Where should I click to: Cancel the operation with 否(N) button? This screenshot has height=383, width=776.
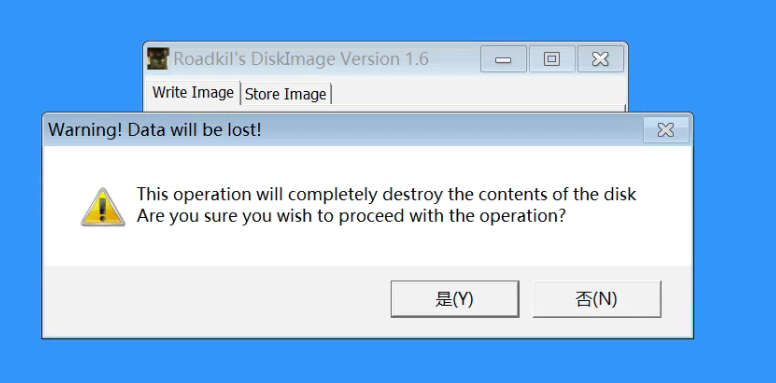point(597,299)
